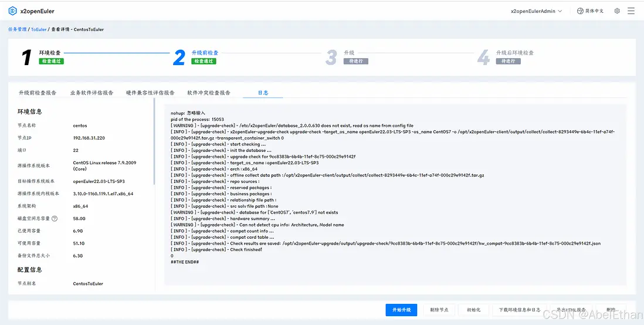The width and height of the screenshot is (644, 325).
Task: Click node IP value 192.168.31.220
Action: (89, 138)
